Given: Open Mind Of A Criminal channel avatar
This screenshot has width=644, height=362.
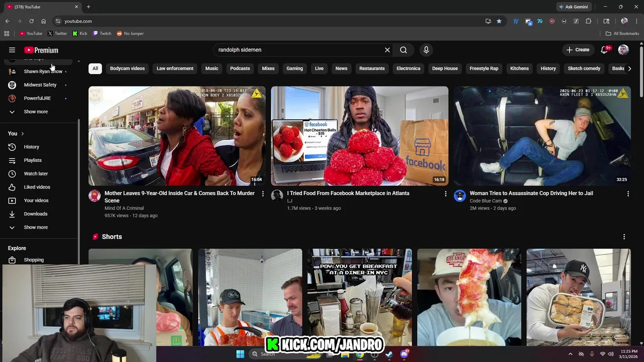Looking at the screenshot, I should (x=95, y=196).
